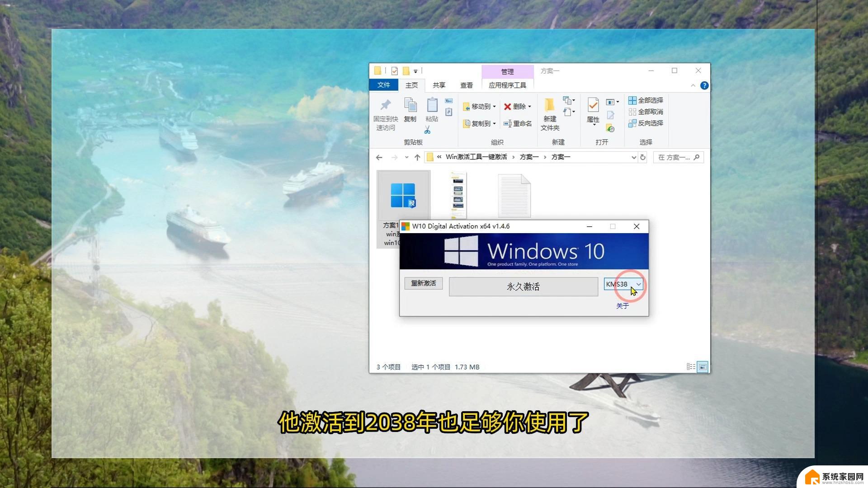Image resolution: width=868 pixels, height=488 pixels.
Task: Click the Move to (移动到) button
Action: pos(479,107)
